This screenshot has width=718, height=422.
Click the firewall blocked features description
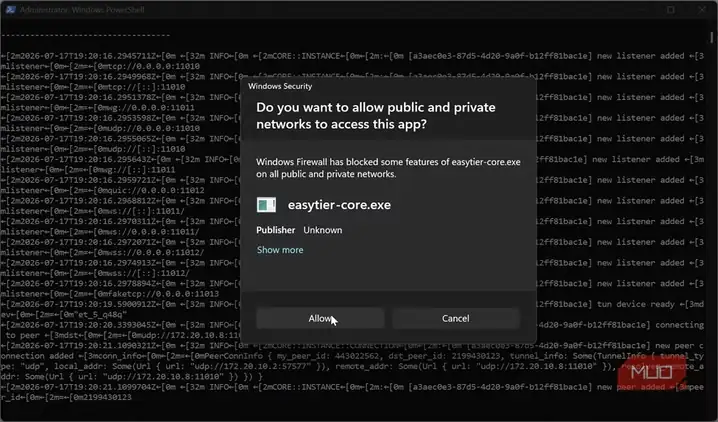388,168
